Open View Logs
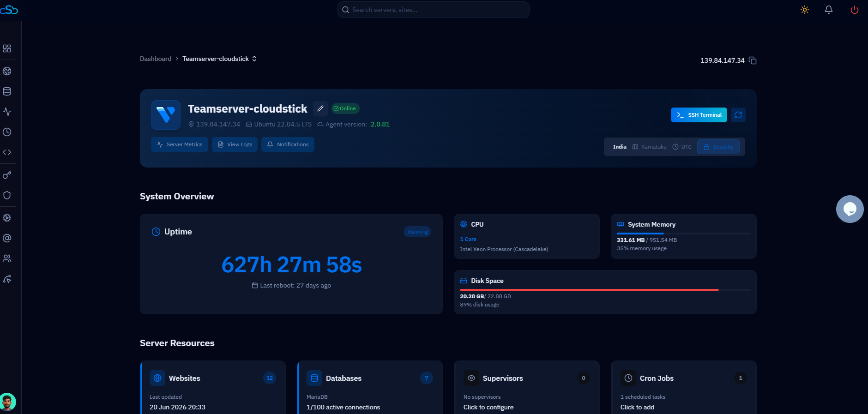Screen dimensions: 868x414 (235, 144)
